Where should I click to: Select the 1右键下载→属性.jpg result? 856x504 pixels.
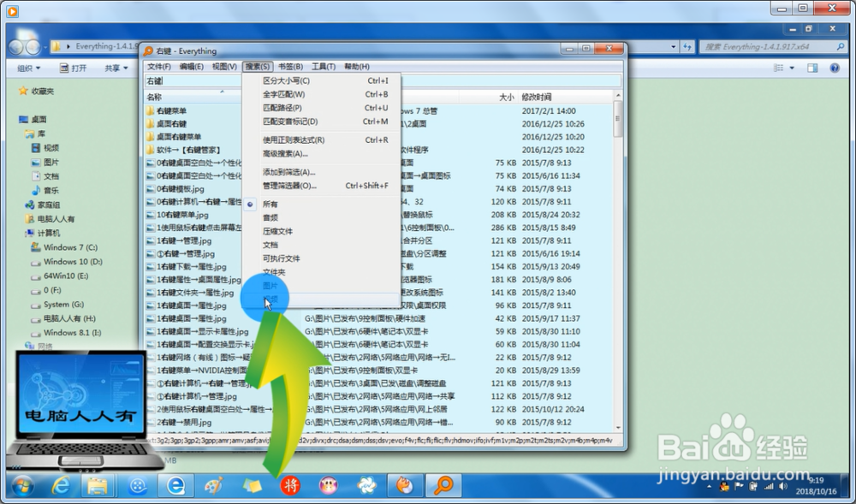pos(379,267)
